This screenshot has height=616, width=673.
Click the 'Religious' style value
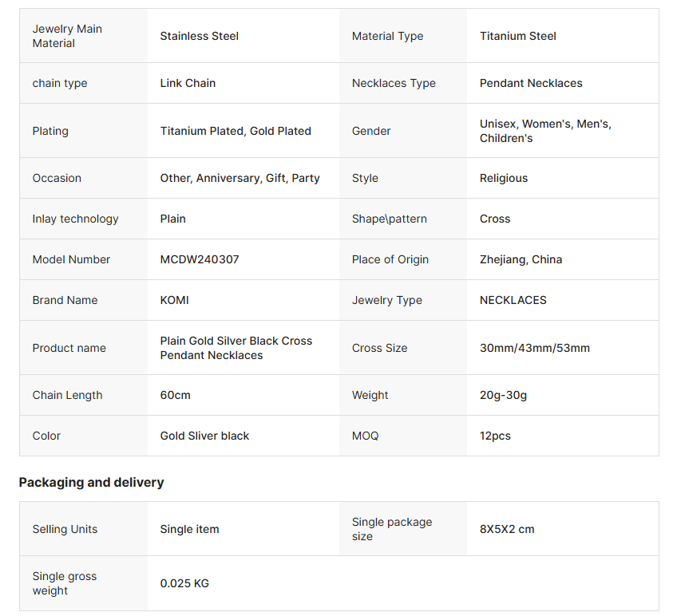[504, 178]
